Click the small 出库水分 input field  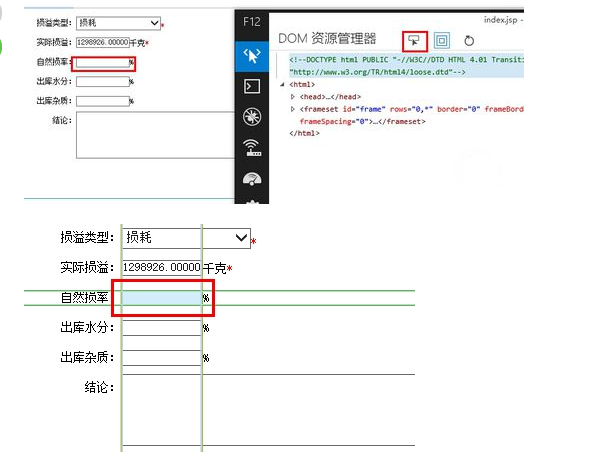coord(103,81)
